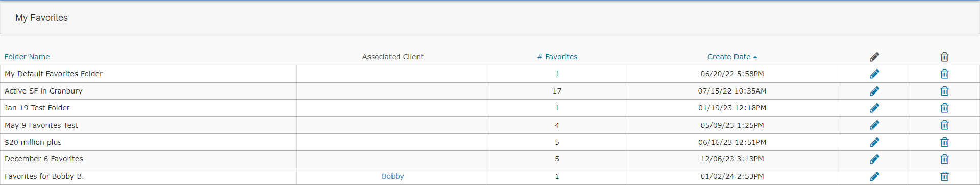Sort by Create Date column

click(x=729, y=57)
